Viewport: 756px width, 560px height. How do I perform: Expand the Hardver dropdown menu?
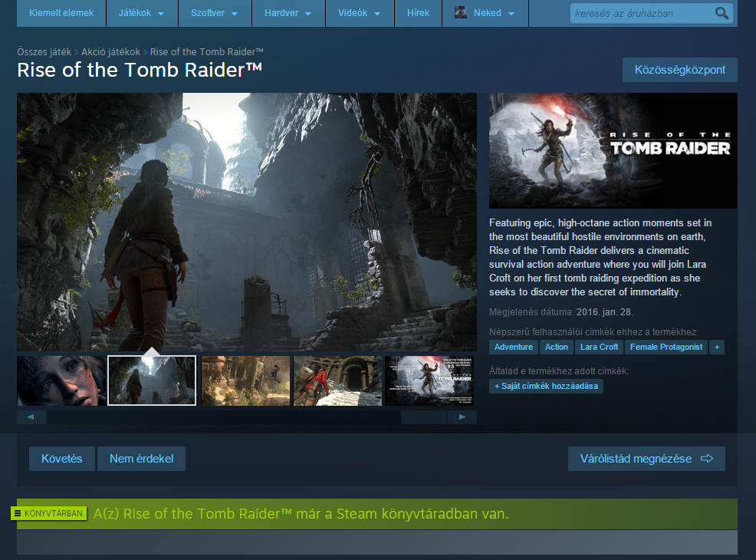point(288,13)
